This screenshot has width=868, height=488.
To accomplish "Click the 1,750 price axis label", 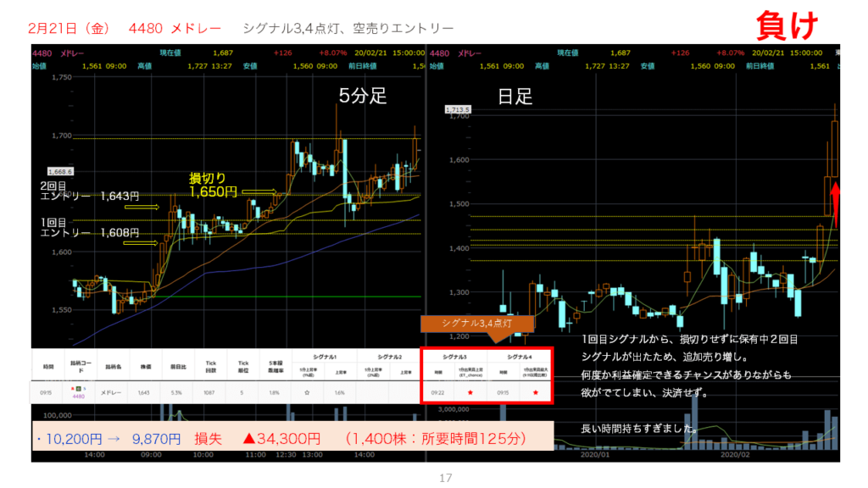I will (x=61, y=77).
